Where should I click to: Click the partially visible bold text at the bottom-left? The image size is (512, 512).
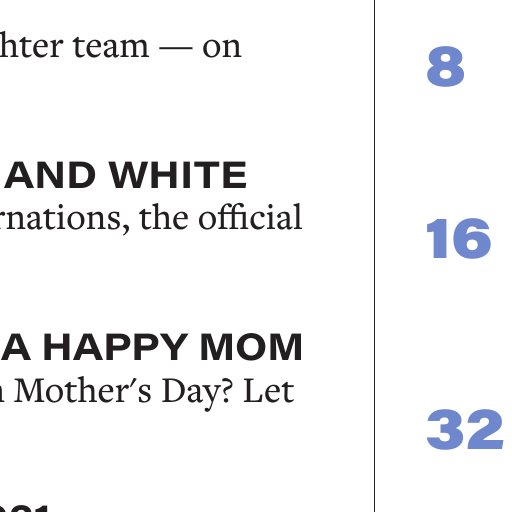(24, 509)
